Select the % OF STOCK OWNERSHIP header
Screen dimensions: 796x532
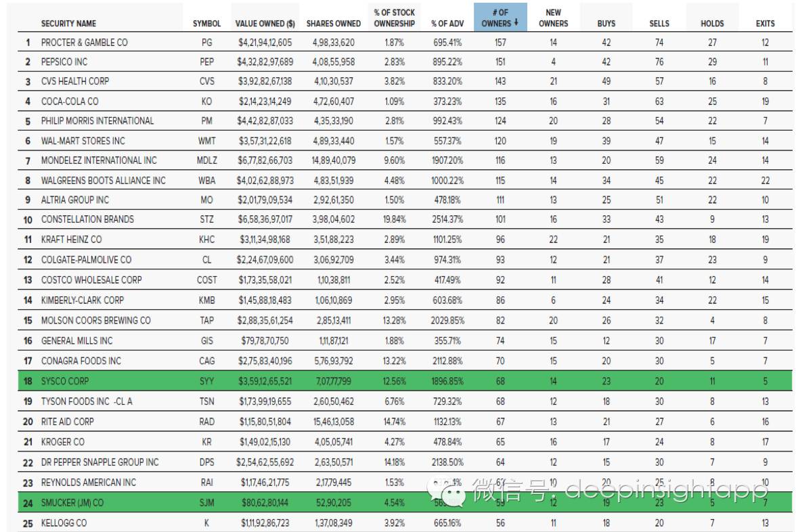pyautogui.click(x=394, y=18)
